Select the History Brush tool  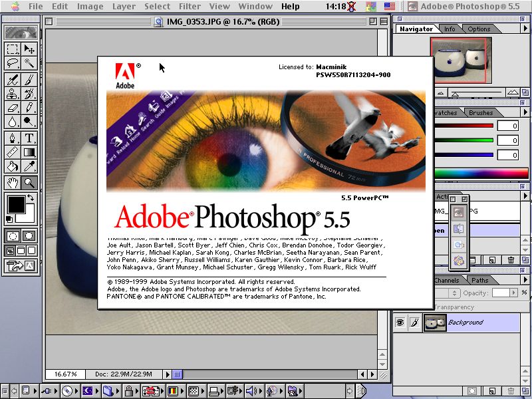(x=29, y=94)
